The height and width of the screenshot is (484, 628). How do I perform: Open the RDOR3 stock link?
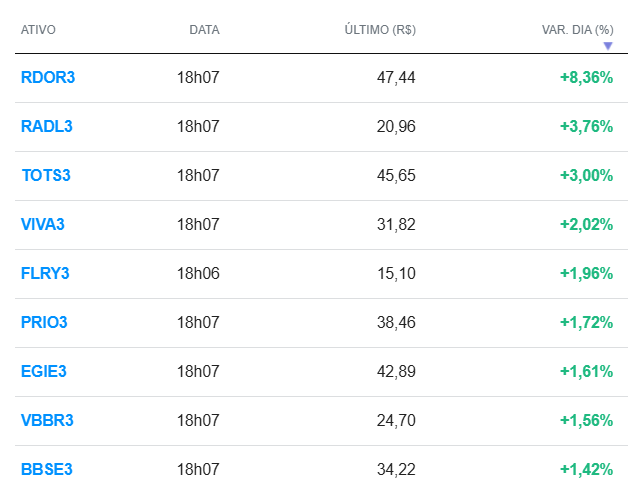(46, 77)
